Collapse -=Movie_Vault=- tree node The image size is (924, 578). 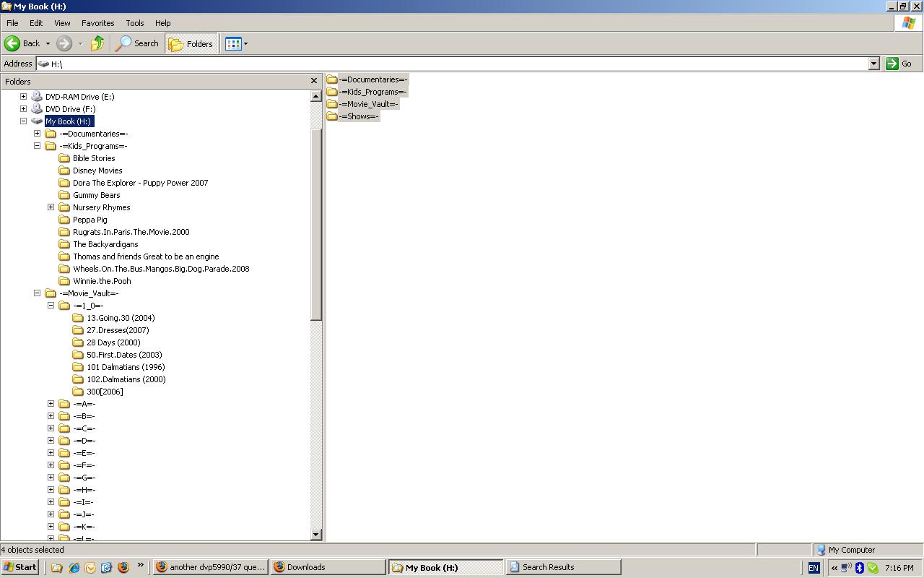tap(37, 293)
